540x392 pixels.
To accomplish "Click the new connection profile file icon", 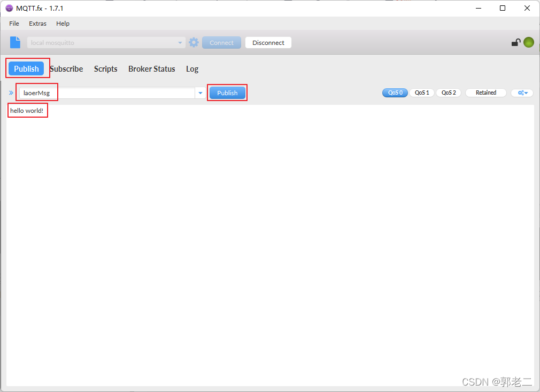I will (x=15, y=42).
